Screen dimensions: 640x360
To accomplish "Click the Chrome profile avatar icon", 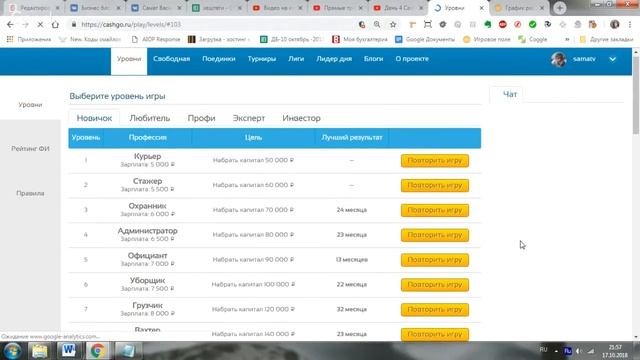I will click(x=614, y=24).
